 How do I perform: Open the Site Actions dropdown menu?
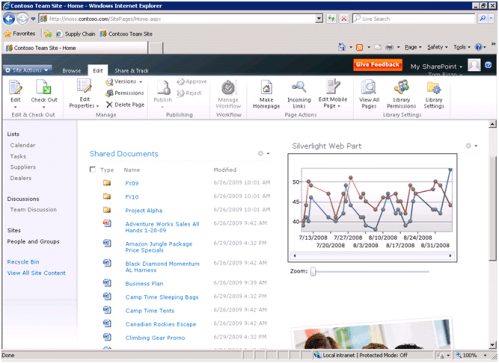[27, 70]
